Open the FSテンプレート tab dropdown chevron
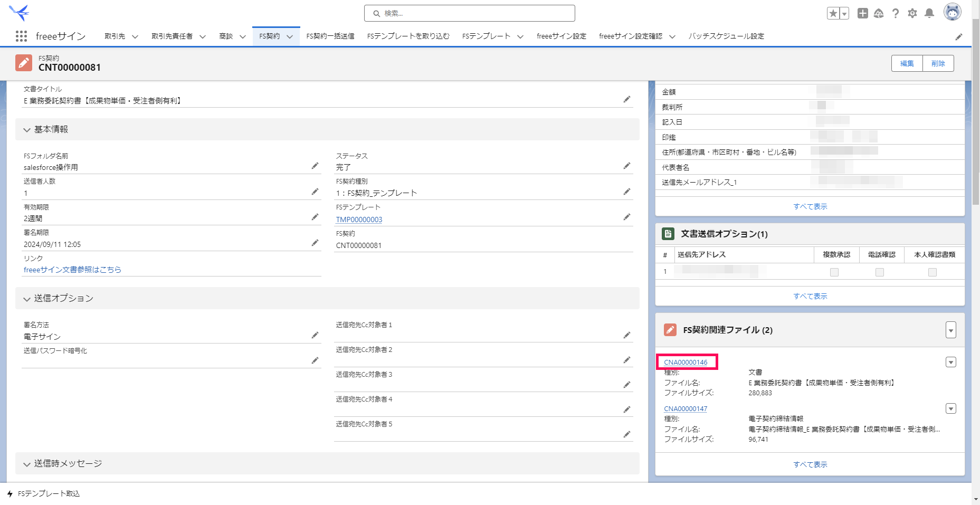980x505 pixels. [x=520, y=36]
